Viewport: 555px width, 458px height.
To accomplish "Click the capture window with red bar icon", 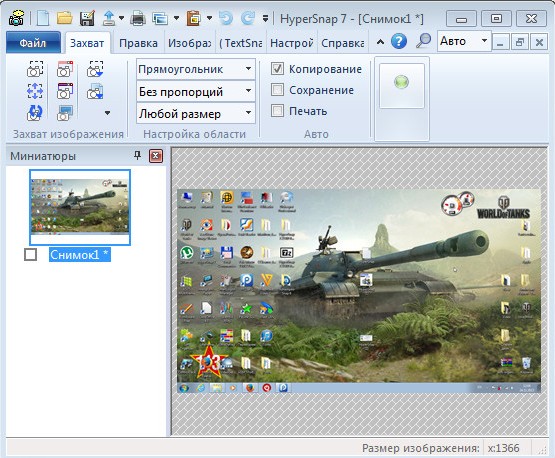I will tap(65, 69).
